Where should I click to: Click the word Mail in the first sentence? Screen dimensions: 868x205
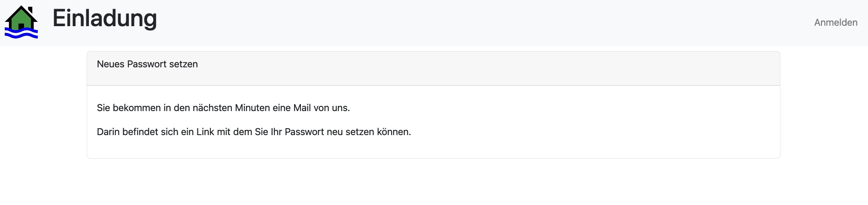(302, 108)
